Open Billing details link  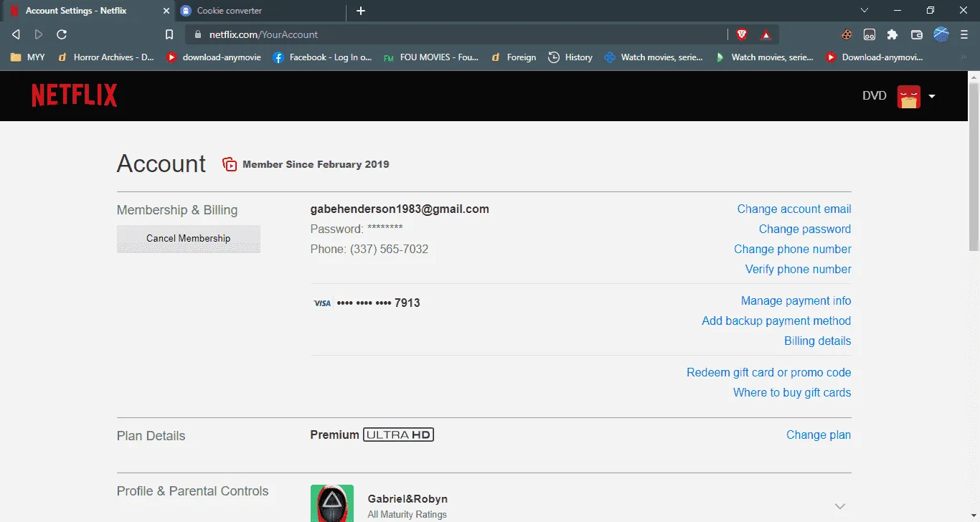click(818, 341)
